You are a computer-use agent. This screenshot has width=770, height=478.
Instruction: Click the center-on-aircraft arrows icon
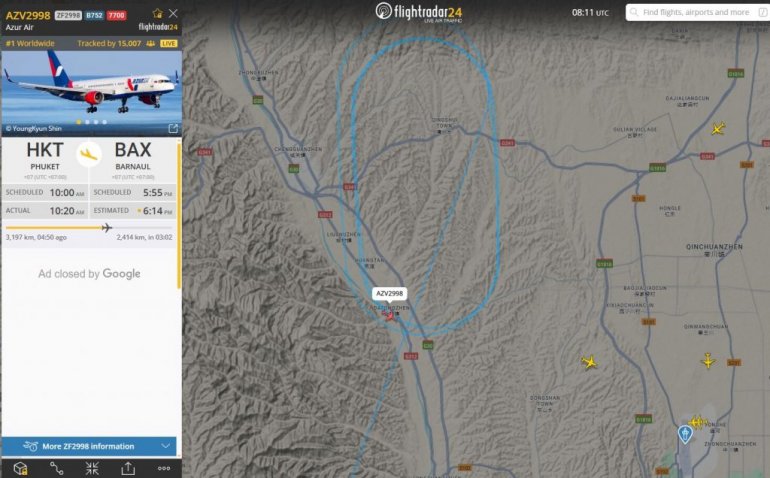(92, 468)
